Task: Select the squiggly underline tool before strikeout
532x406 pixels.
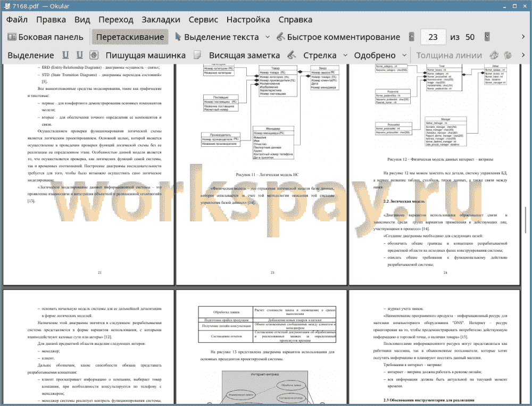Action: click(80, 55)
